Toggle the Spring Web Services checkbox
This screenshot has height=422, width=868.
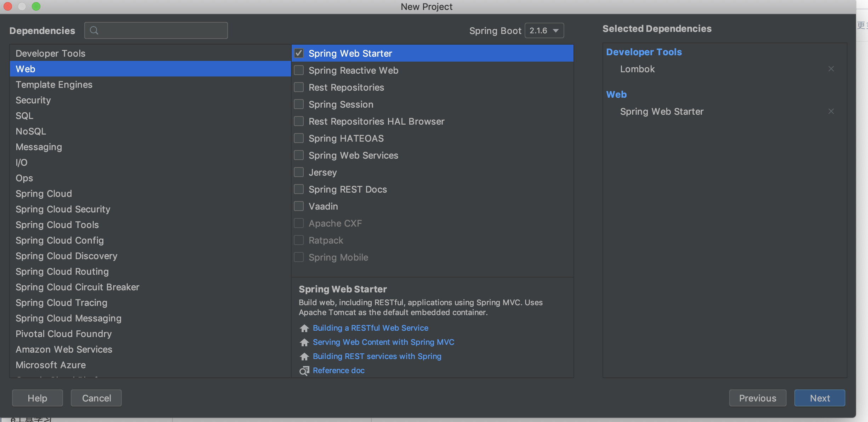tap(299, 155)
